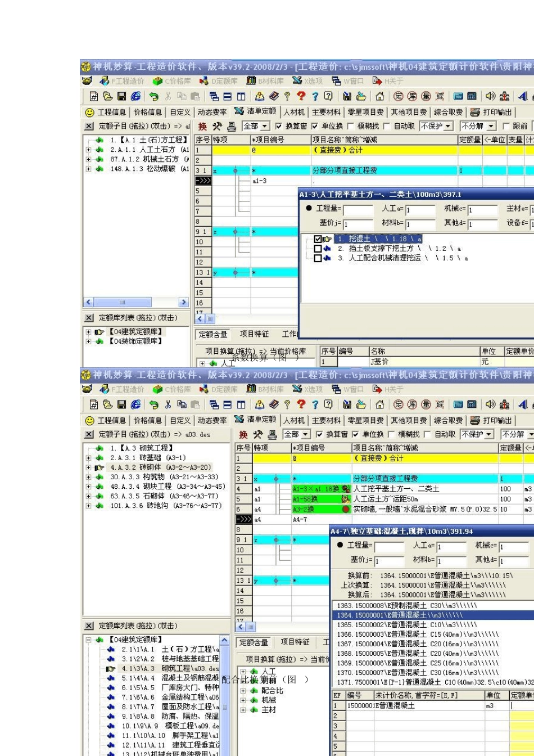Expand the 配合比 node in 项目换算 panel

tap(242, 691)
